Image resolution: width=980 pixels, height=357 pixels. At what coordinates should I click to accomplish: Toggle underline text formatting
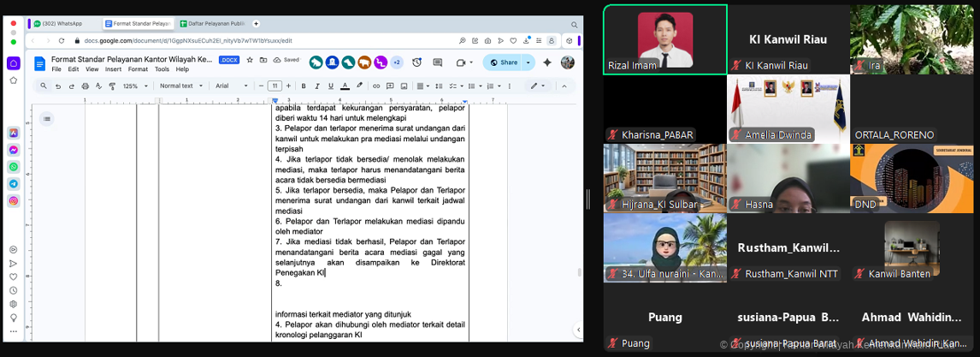click(330, 86)
